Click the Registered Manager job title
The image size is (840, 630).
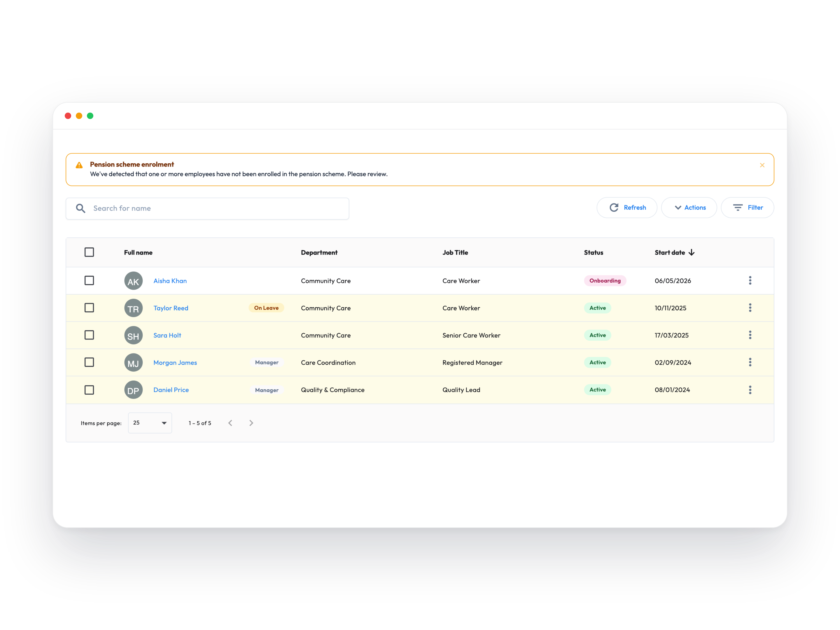click(x=473, y=363)
